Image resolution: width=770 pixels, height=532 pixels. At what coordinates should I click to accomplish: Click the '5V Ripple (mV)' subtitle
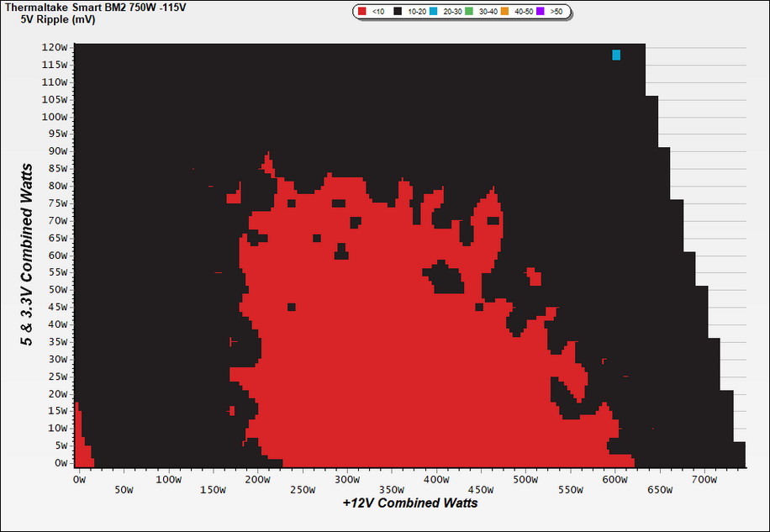[58, 19]
